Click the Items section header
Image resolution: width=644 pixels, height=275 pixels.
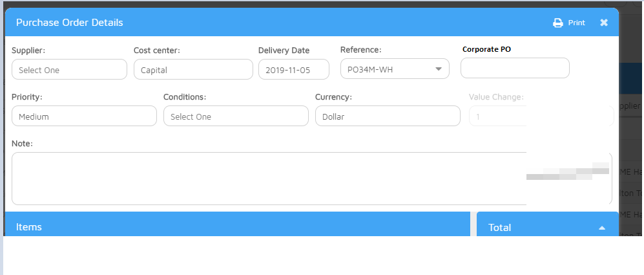(x=29, y=227)
